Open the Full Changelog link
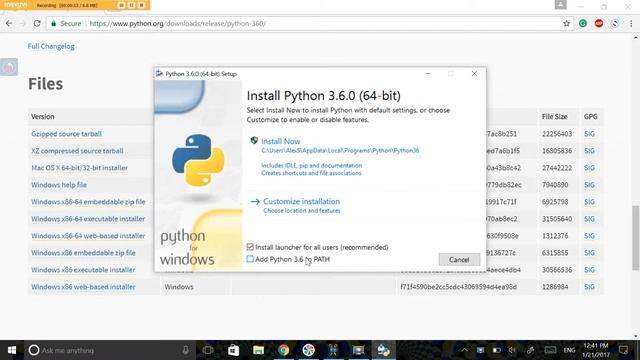The height and width of the screenshot is (360, 640). point(51,46)
